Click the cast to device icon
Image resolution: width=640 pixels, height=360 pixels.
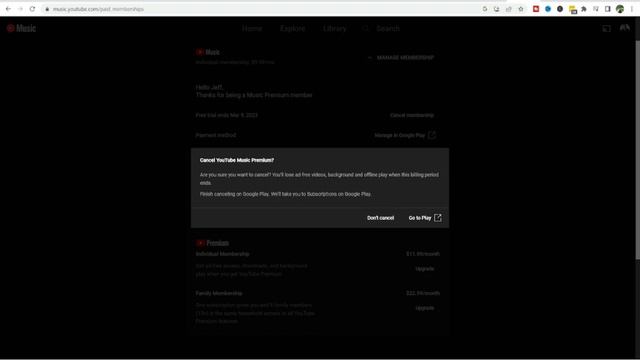(x=607, y=29)
